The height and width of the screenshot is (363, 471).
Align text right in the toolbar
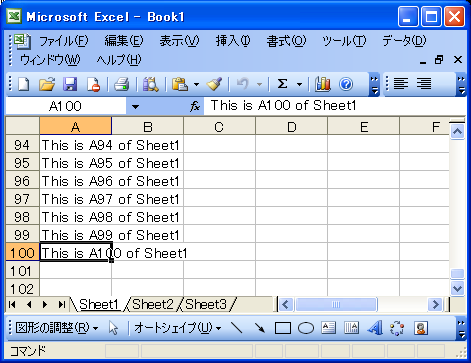(424, 84)
